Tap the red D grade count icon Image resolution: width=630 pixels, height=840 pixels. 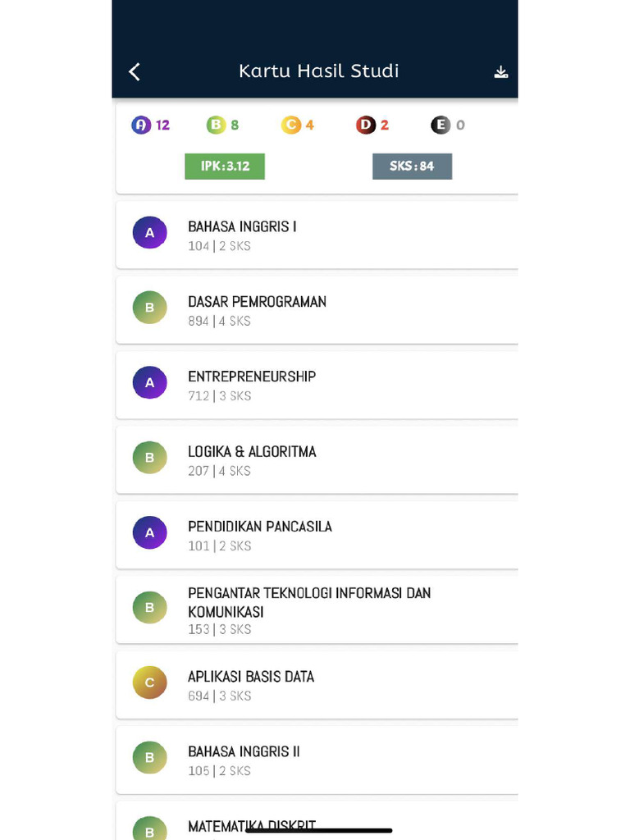click(x=365, y=125)
